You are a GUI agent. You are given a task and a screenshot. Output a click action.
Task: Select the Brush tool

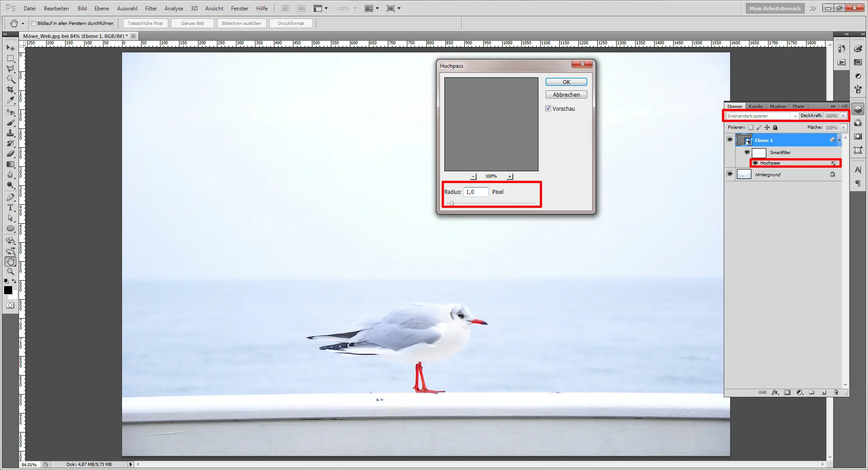[x=10, y=122]
